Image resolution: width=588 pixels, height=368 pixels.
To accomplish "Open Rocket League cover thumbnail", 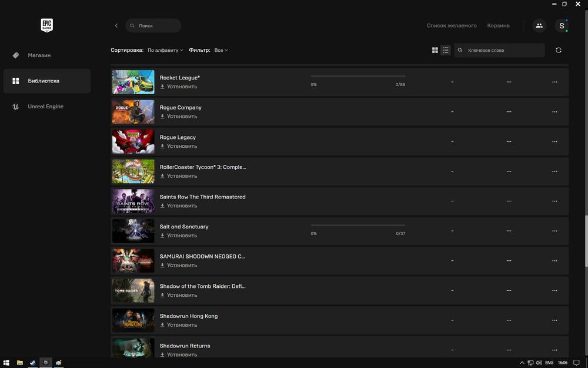I will coord(133,82).
